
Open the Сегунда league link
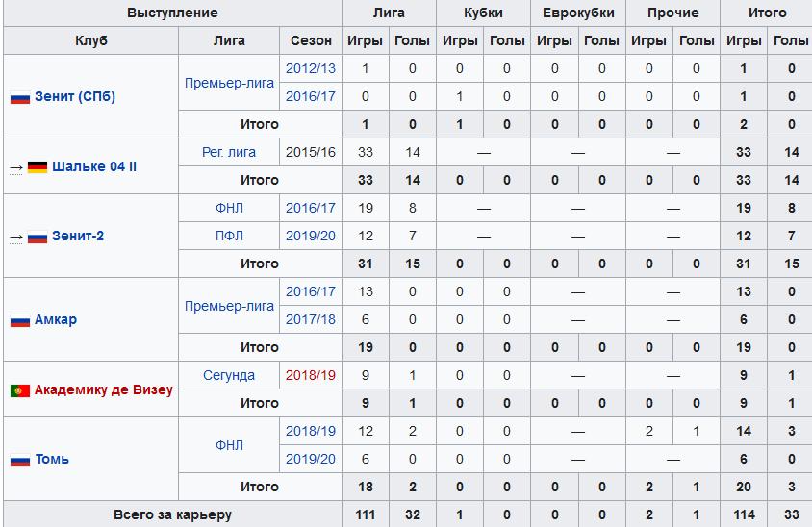(229, 375)
